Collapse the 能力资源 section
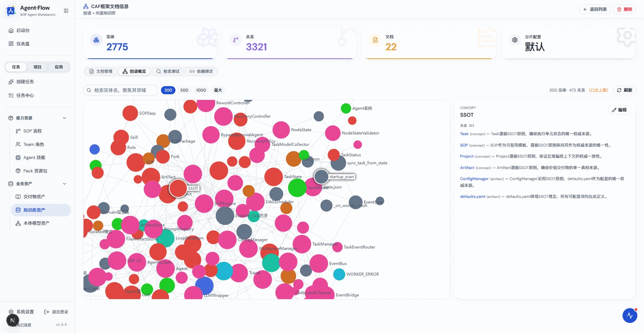Viewport: 644px width, 333px height. [64, 118]
